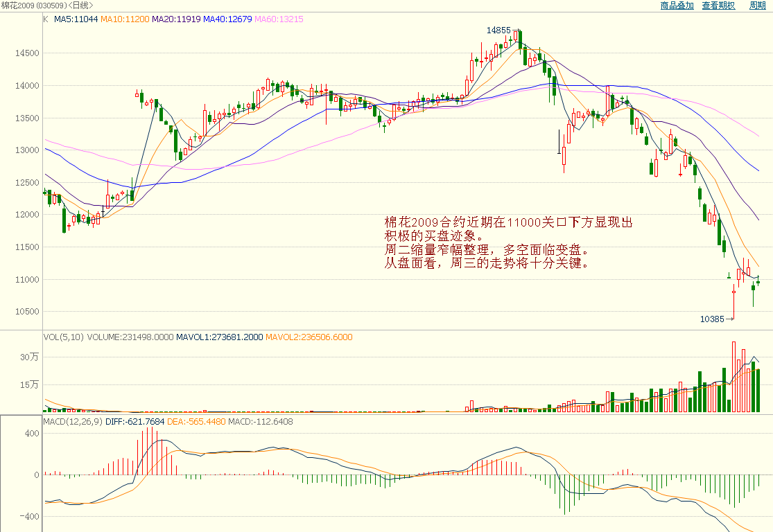Select the pink MA60:13215 label
Image resolution: width=773 pixels, height=532 pixels.
(279, 19)
